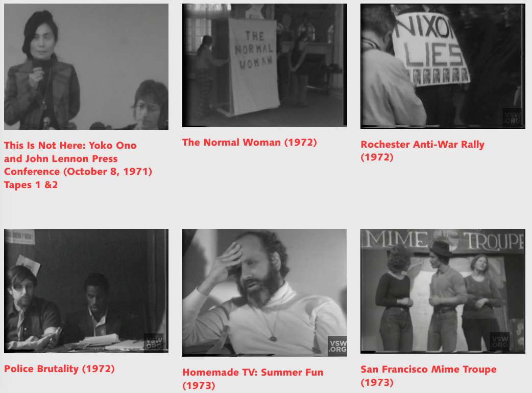Click VSW.ORG watermark on Police Brutality image
This screenshot has height=393, width=532.
point(154,342)
